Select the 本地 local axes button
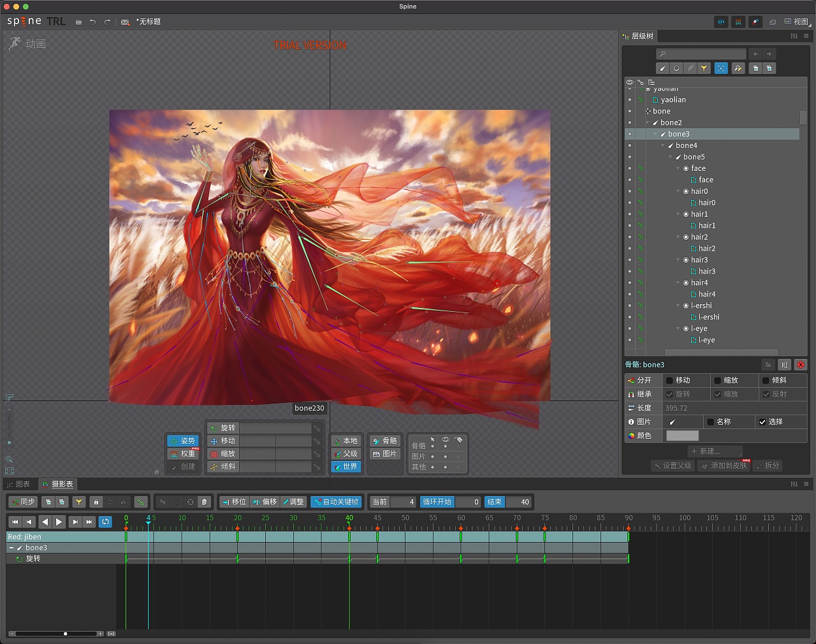 click(346, 441)
